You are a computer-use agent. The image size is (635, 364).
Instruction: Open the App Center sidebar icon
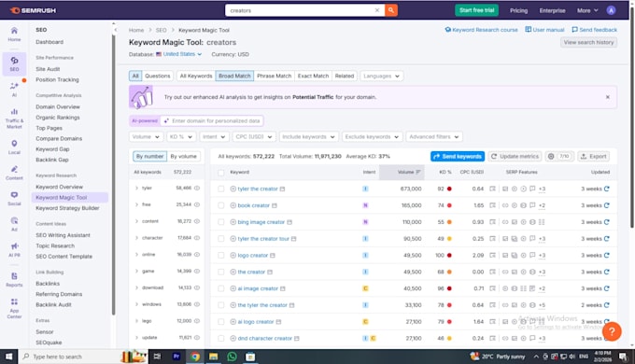[14, 308]
